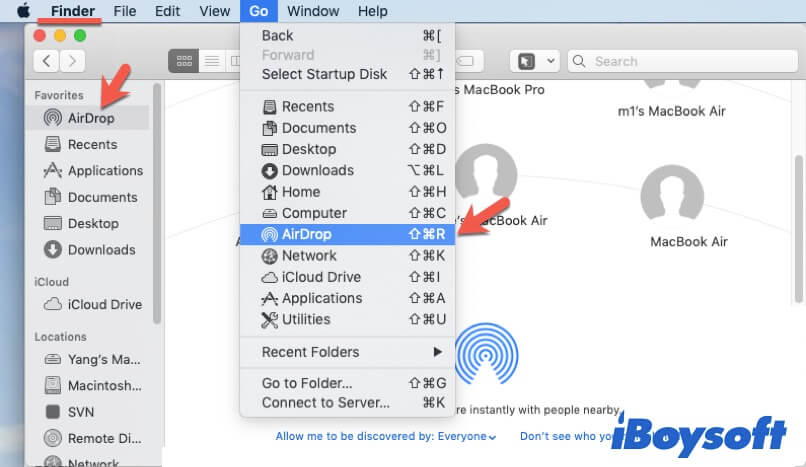Select Remote Di... in sidebar

pos(93,438)
